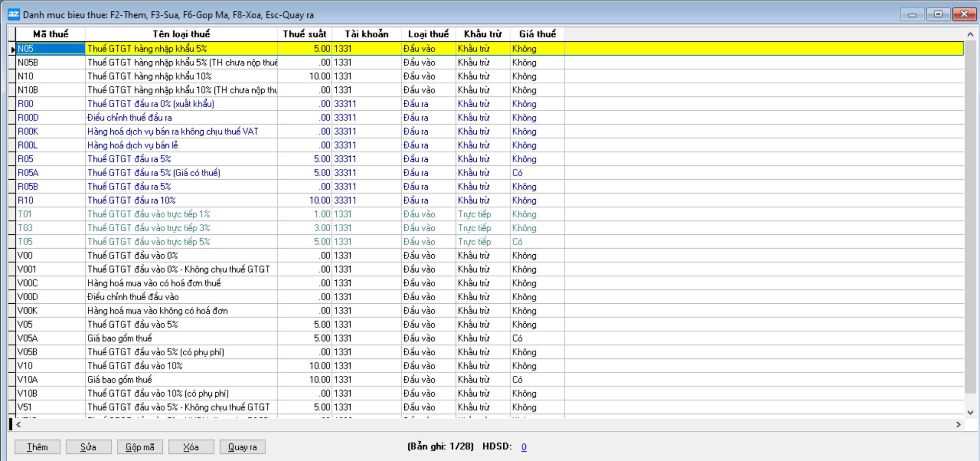Open the HDSD link labeled 0
Viewport: 980px width, 461px height.
(524, 447)
